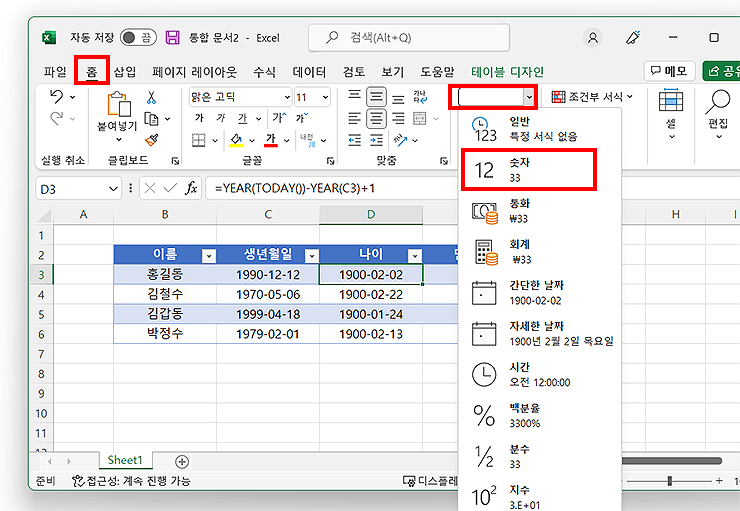Click the align text right icon
Image resolution: width=740 pixels, height=511 pixels.
click(398, 118)
